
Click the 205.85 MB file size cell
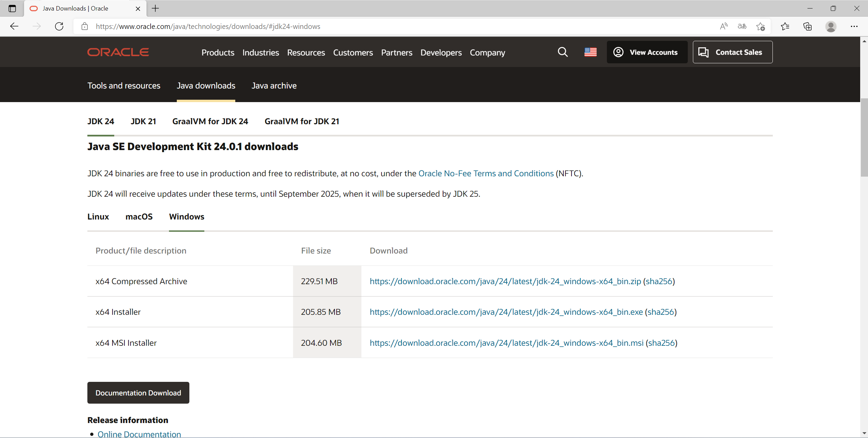pyautogui.click(x=327, y=312)
